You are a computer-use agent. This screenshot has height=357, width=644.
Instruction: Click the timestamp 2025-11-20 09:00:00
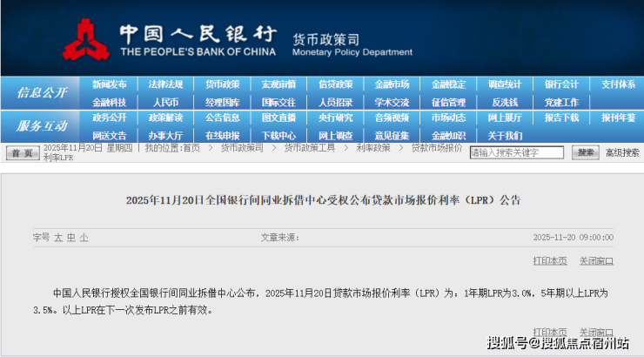point(573,238)
